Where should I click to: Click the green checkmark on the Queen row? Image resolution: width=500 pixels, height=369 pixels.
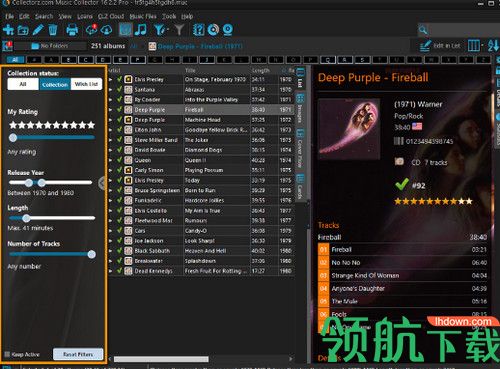click(x=119, y=160)
